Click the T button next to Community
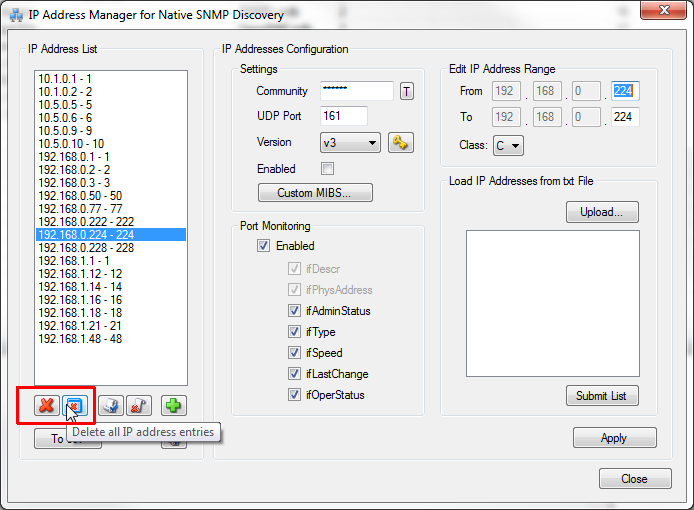This screenshot has width=694, height=510. coord(407,92)
